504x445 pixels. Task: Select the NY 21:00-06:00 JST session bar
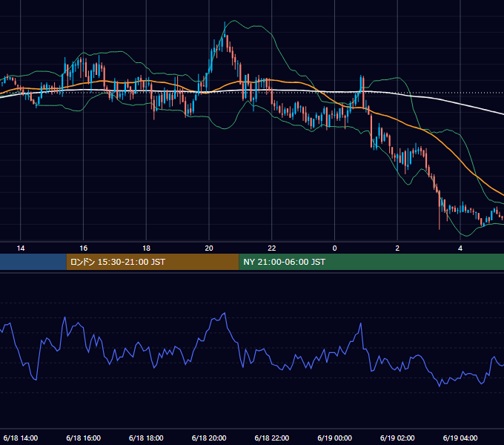coord(371,262)
